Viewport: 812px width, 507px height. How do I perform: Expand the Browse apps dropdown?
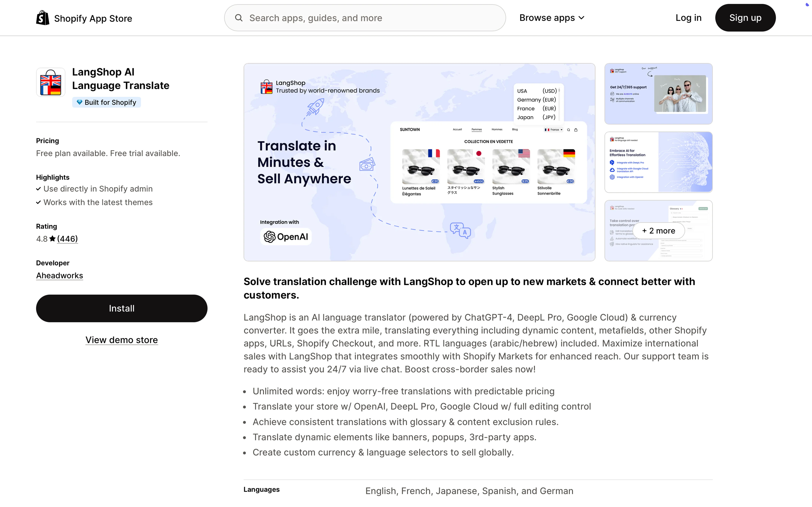[552, 18]
